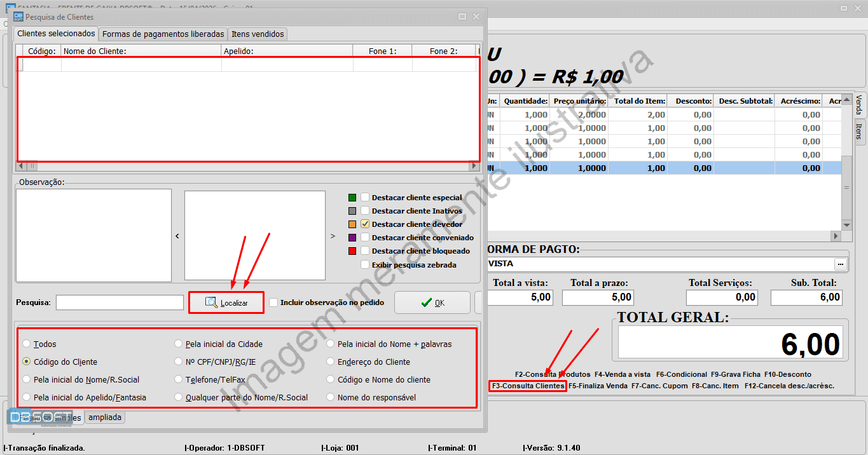Switch to the Itens vendidos tab

[x=257, y=34]
